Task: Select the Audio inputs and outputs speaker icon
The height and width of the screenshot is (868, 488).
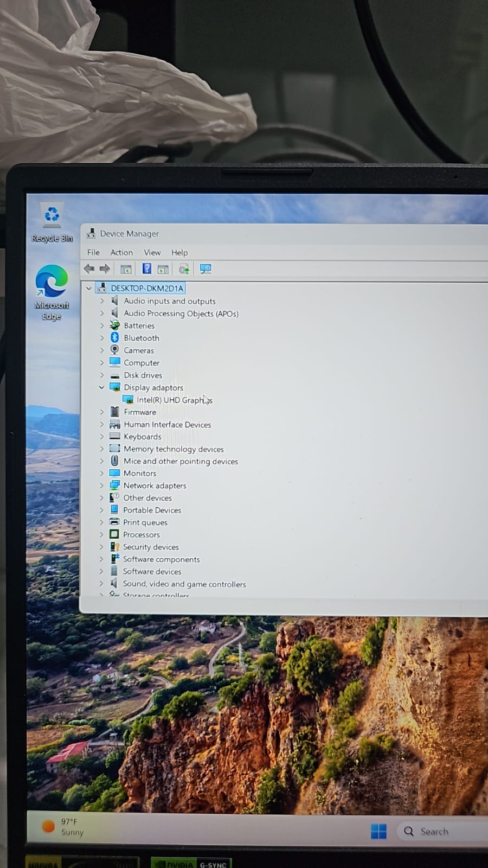Action: pos(114,301)
